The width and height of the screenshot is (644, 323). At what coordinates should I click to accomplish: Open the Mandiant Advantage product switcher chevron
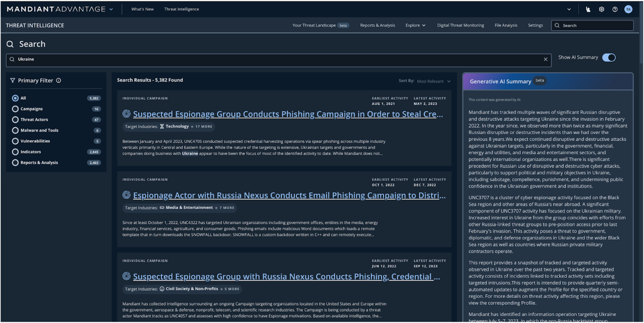(x=111, y=9)
